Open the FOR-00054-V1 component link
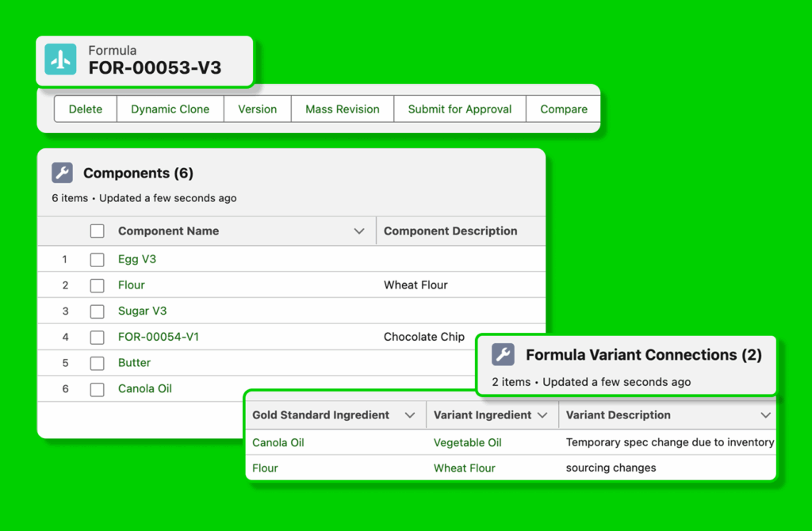Screen dimensions: 812x531 (159, 337)
